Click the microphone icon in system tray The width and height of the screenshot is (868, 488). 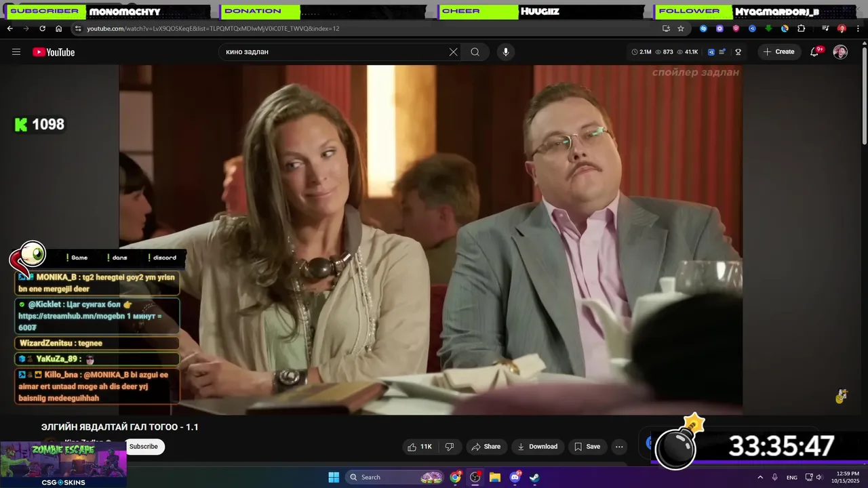pos(775,477)
